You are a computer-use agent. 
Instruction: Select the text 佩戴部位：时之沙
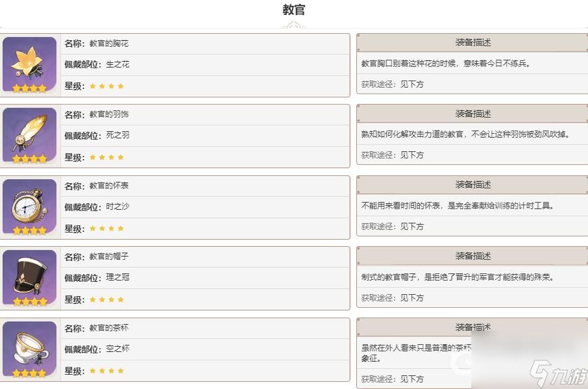pyautogui.click(x=97, y=207)
